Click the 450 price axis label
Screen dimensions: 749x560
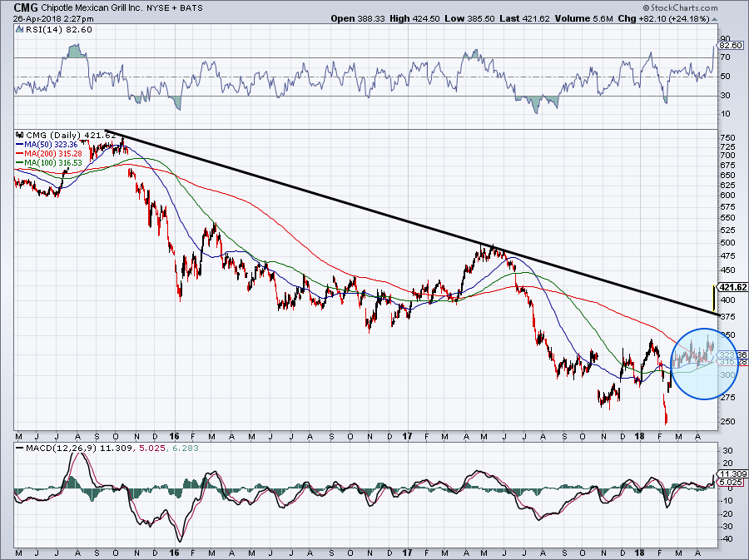(x=727, y=270)
